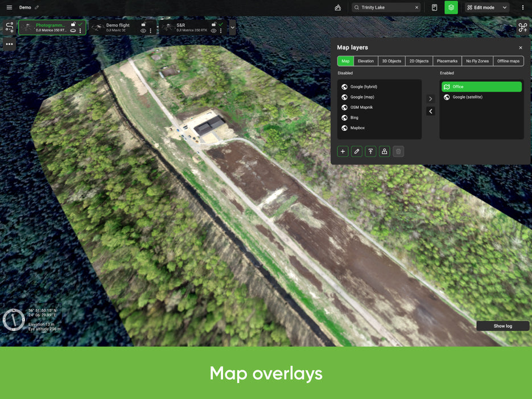Click the pencil edit layer button
This screenshot has width=532, height=399.
point(357,151)
